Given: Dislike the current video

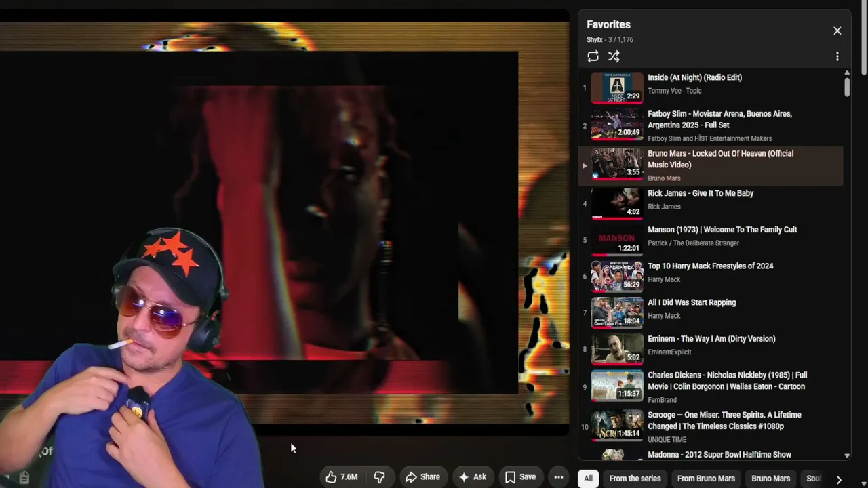Looking at the screenshot, I should [380, 477].
